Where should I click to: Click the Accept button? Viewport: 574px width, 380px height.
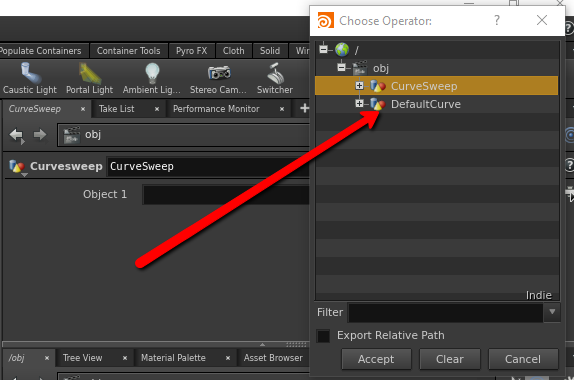coord(376,359)
